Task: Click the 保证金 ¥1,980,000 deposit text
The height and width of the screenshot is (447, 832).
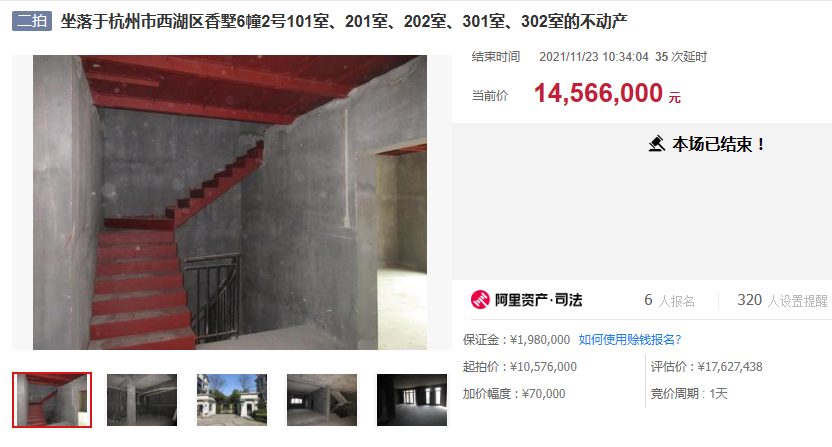Action: coord(516,340)
